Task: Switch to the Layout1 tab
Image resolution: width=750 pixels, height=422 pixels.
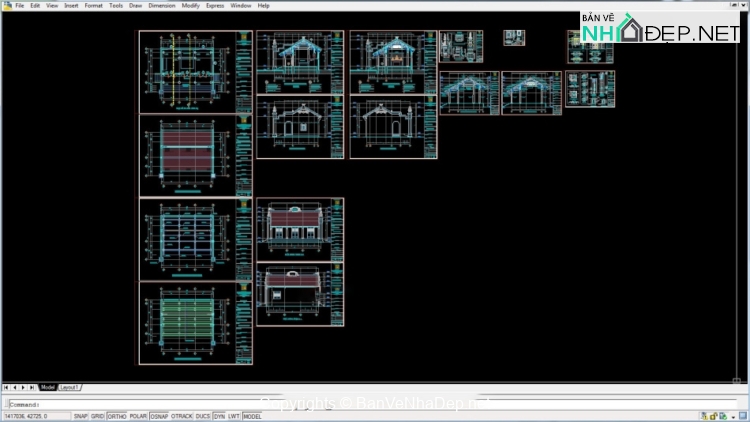Action: tap(69, 387)
